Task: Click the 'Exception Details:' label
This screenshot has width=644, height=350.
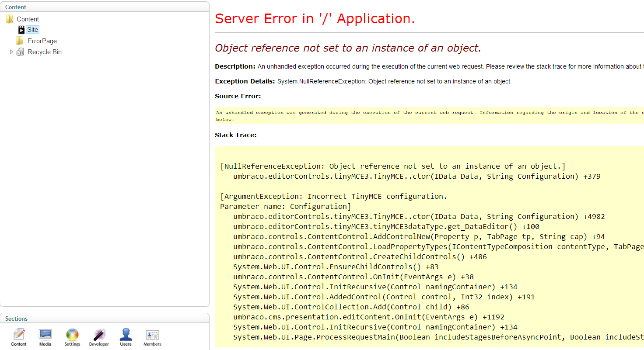Action: [245, 81]
